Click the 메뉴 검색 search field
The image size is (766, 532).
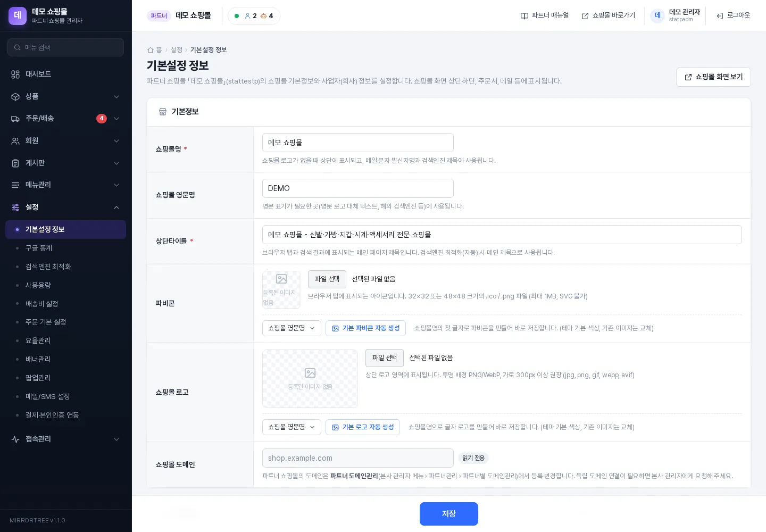click(x=65, y=47)
